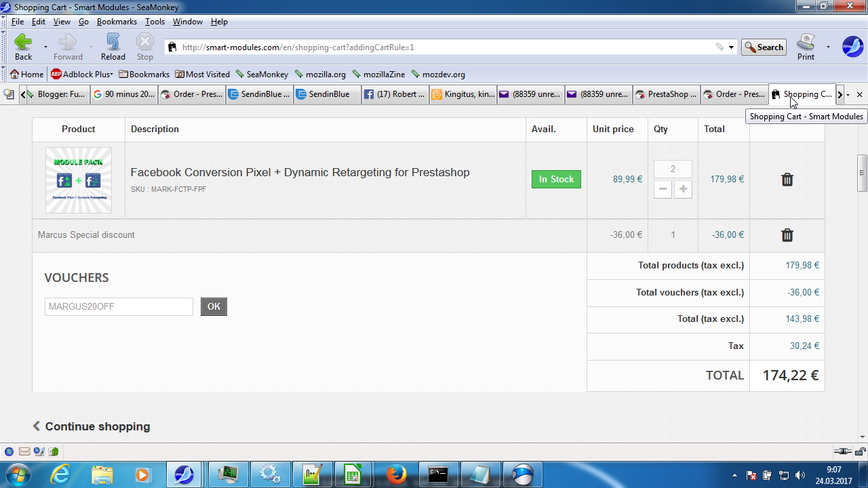Click the page vertical scrollbar thumb
This screenshot has width=868, height=488.
coord(863,173)
